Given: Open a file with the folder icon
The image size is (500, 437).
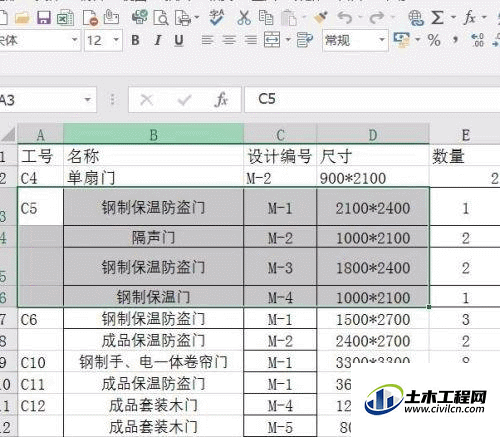Looking at the screenshot, I should point(22,17).
